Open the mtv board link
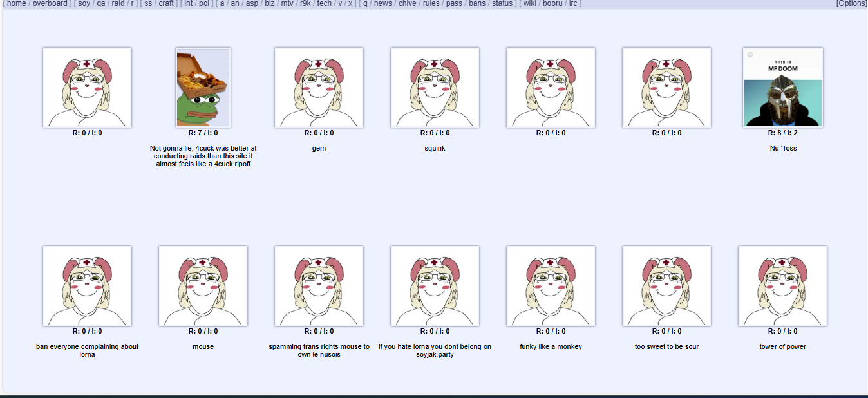 tap(287, 3)
